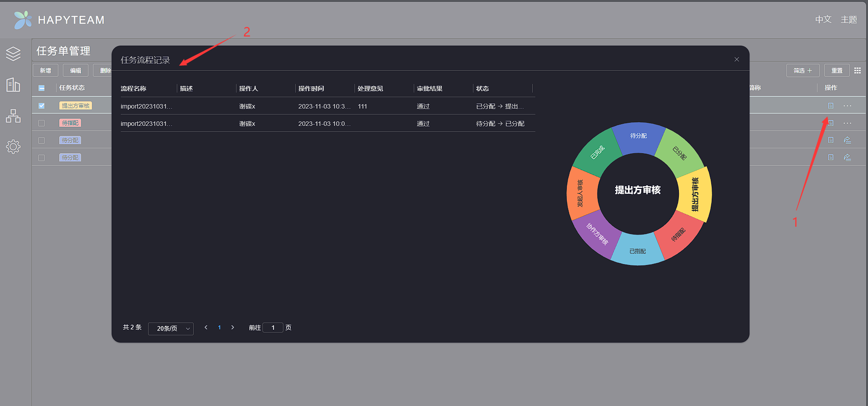Image resolution: width=868 pixels, height=406 pixels.
Task: Click time cell 2023-11-03 10:3…
Action: 324,106
